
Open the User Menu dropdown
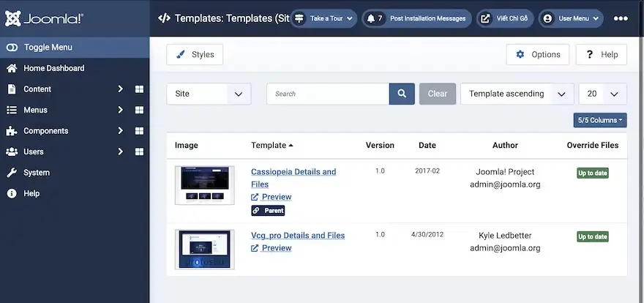[571, 18]
